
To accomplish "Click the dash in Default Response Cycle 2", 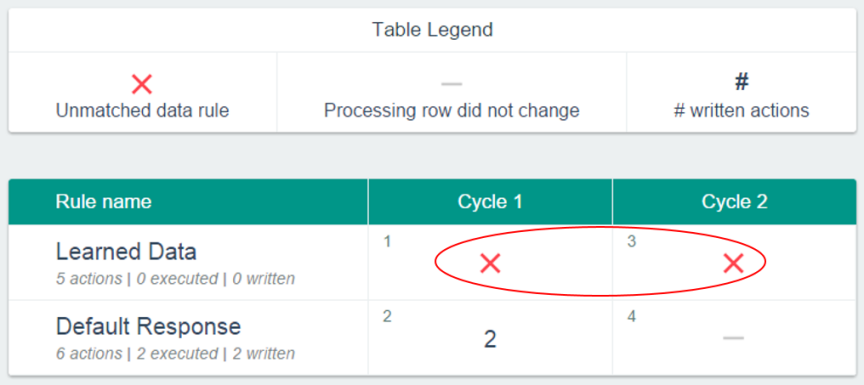I will [733, 338].
